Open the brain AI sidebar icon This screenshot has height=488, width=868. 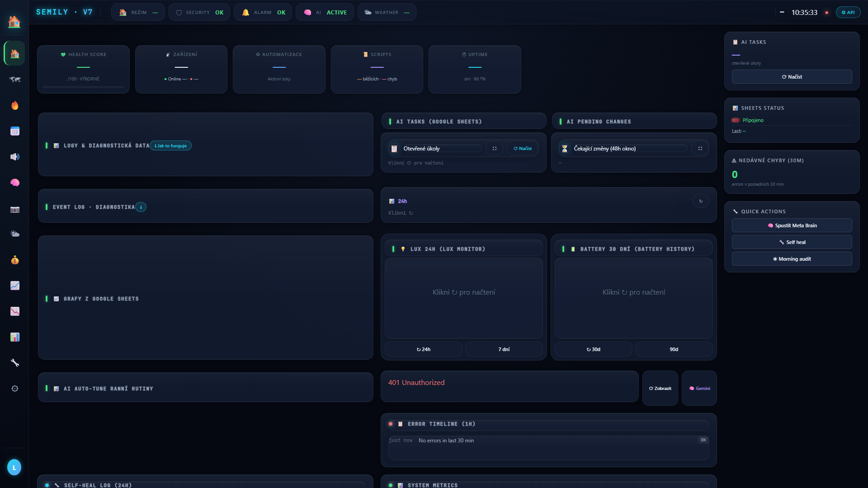pos(14,183)
